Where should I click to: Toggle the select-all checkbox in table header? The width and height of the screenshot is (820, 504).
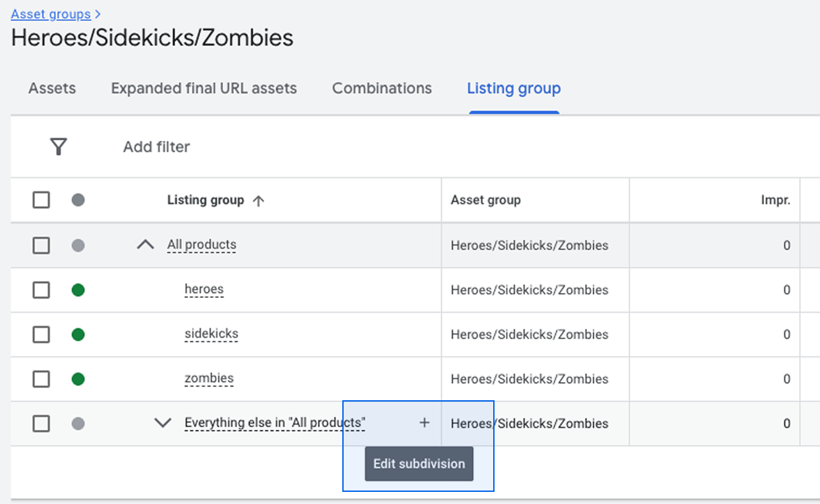[x=42, y=200]
